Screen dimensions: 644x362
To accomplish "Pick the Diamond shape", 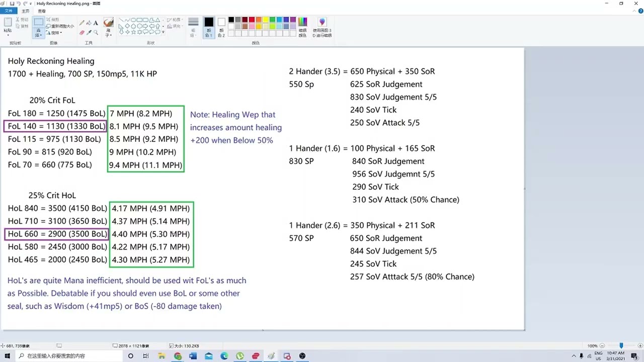I will pyautogui.click(x=127, y=26).
